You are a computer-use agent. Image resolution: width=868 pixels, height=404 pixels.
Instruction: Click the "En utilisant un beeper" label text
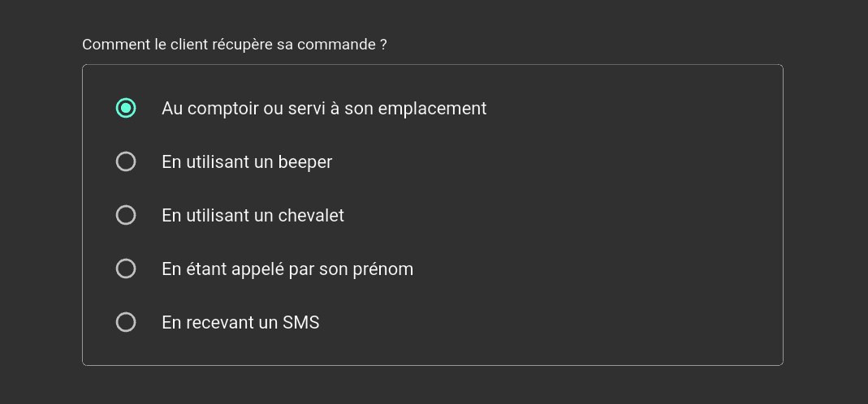247,162
